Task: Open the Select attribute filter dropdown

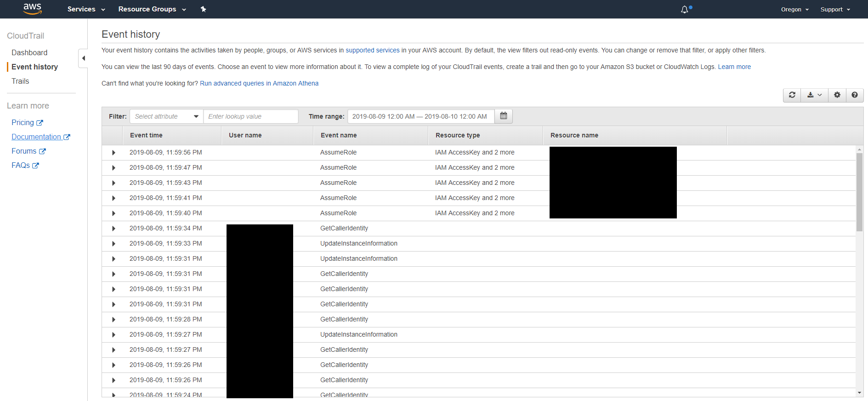Action: pos(166,116)
